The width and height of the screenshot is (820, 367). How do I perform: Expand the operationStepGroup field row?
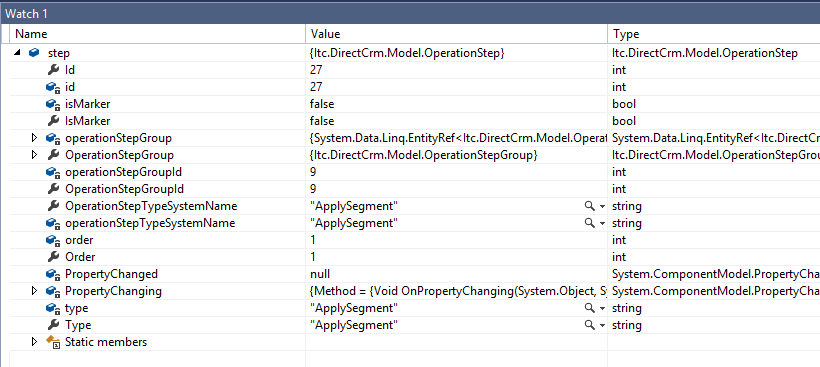35,138
